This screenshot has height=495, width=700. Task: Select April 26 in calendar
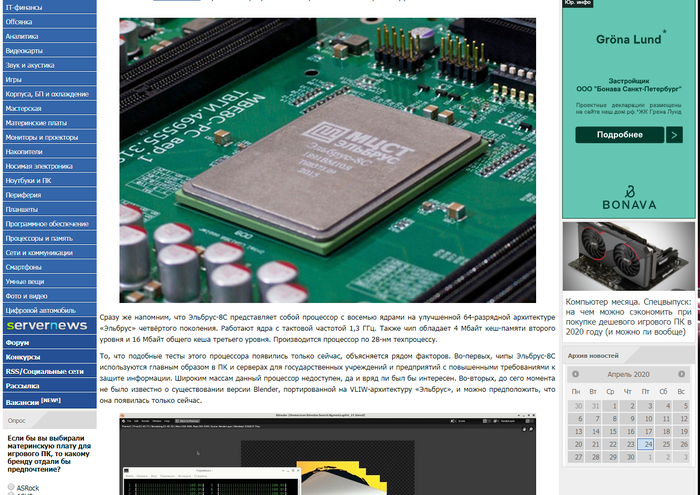click(681, 444)
